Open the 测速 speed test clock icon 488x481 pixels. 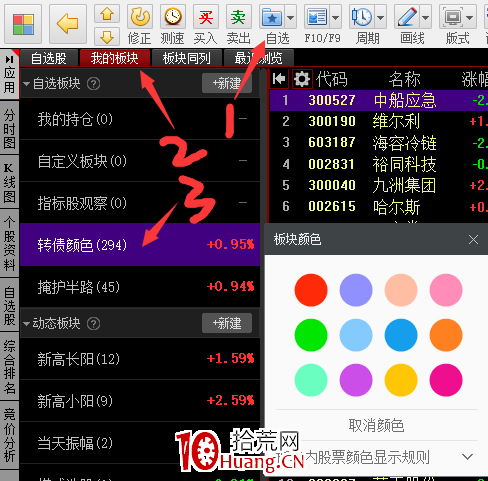[173, 17]
